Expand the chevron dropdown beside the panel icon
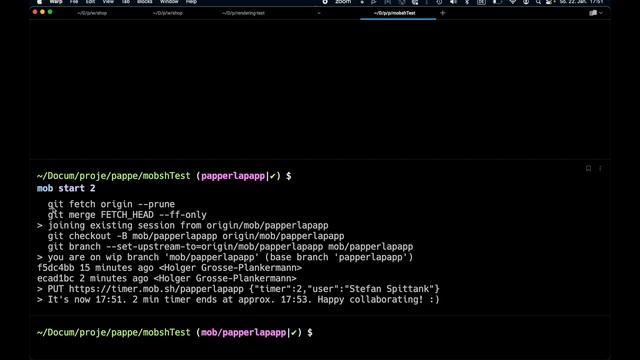The width and height of the screenshot is (640, 360). click(600, 13)
